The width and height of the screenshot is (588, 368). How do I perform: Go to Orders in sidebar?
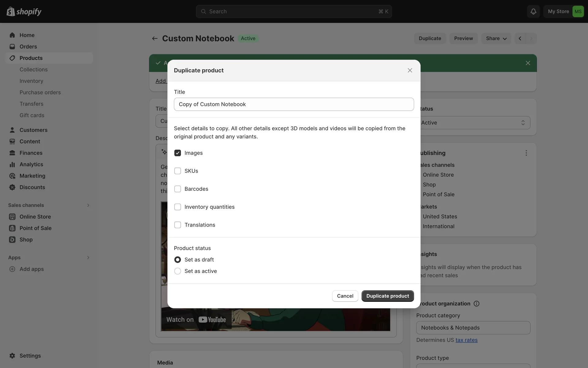point(28,47)
